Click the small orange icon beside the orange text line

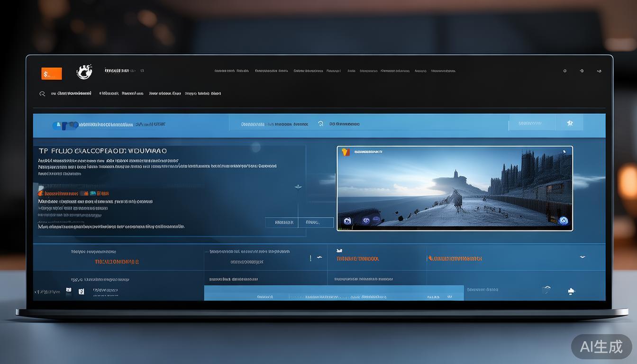pos(41,193)
